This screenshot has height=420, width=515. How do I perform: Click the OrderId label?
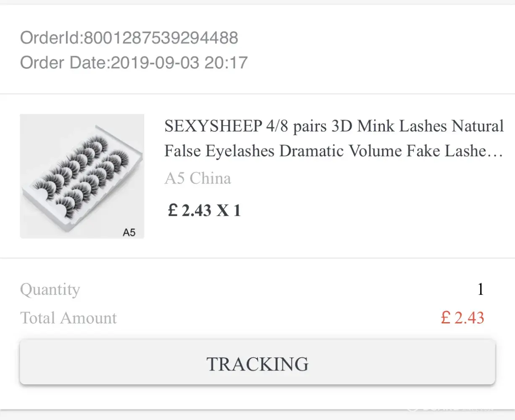(50, 38)
